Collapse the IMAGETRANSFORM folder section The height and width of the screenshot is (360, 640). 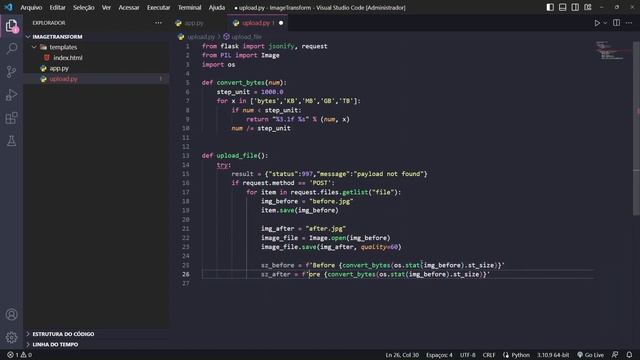pos(57,37)
